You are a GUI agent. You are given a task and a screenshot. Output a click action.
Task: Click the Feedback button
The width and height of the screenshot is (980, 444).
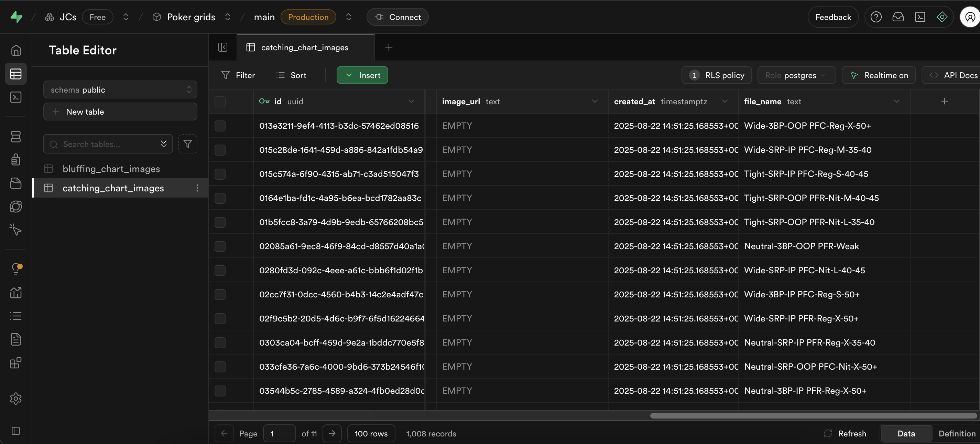[833, 17]
